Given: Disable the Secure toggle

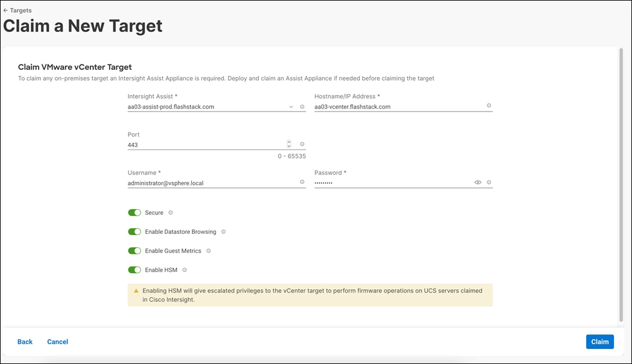Looking at the screenshot, I should (134, 212).
